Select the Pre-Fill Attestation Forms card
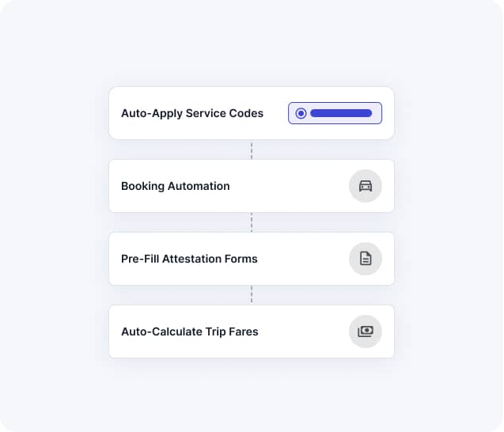Image resolution: width=504 pixels, height=432 pixels. (252, 259)
